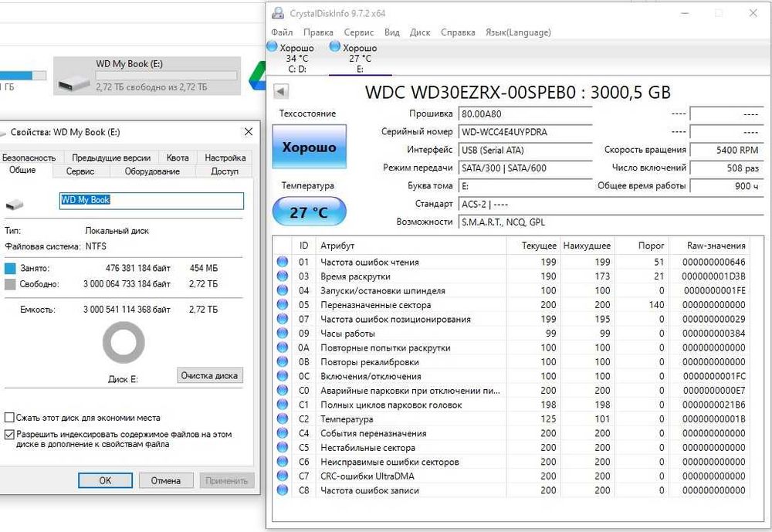Click status icon of attribute C1 row
The image size is (772, 532).
click(x=282, y=405)
